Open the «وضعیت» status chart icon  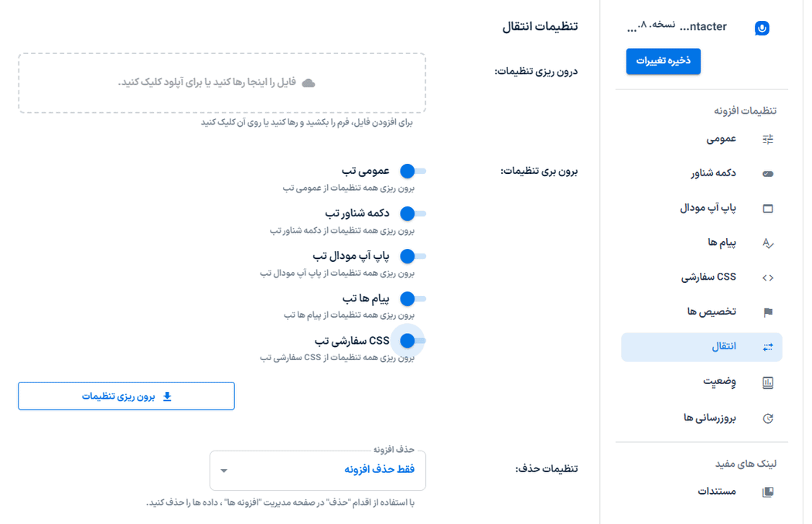tap(768, 381)
